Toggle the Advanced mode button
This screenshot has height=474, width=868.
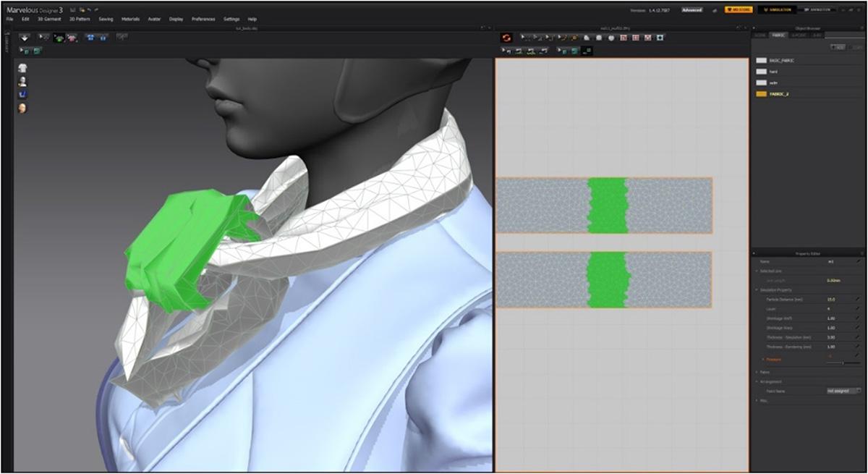pyautogui.click(x=692, y=10)
